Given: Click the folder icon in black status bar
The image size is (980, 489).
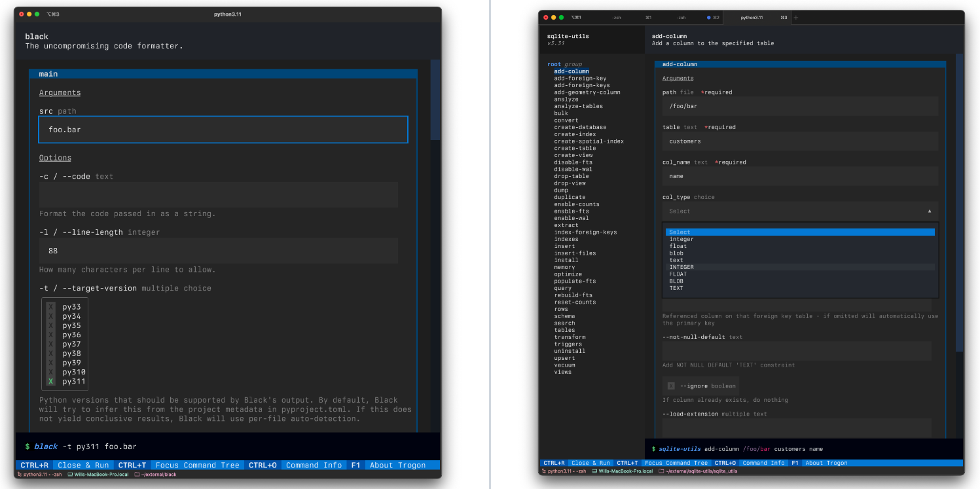Looking at the screenshot, I should point(137,474).
